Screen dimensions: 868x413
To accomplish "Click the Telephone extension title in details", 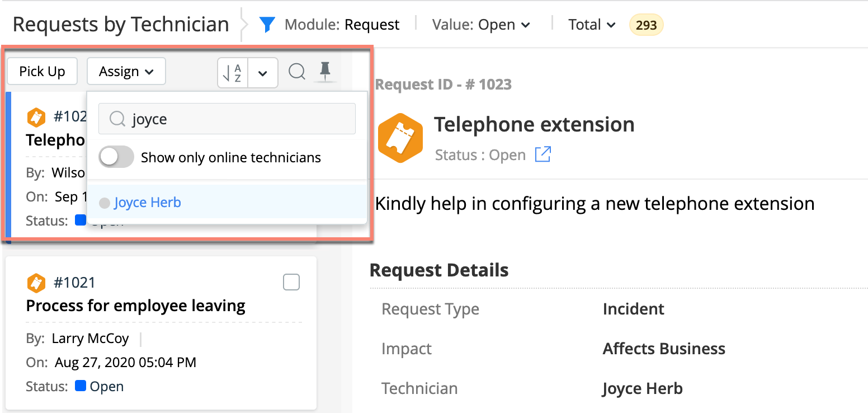I will 534,124.
